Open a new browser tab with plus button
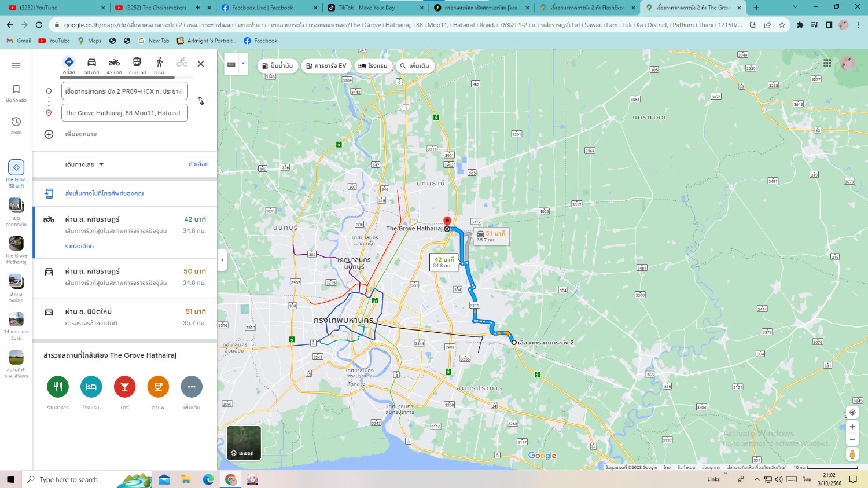This screenshot has width=868, height=488. point(756,8)
